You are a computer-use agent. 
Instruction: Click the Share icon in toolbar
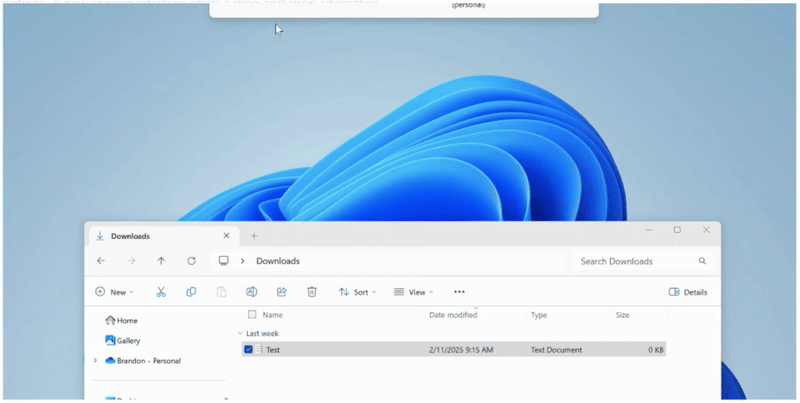[x=282, y=292]
